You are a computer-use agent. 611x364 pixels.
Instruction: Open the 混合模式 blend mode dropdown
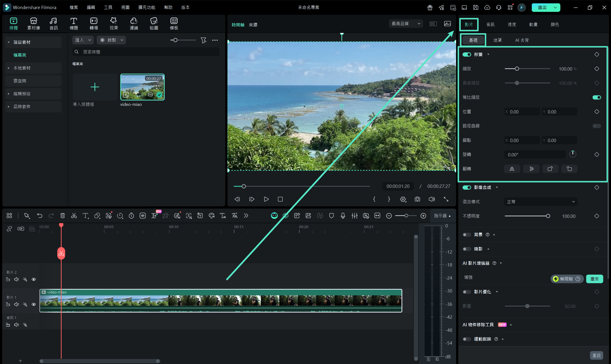[x=540, y=202]
